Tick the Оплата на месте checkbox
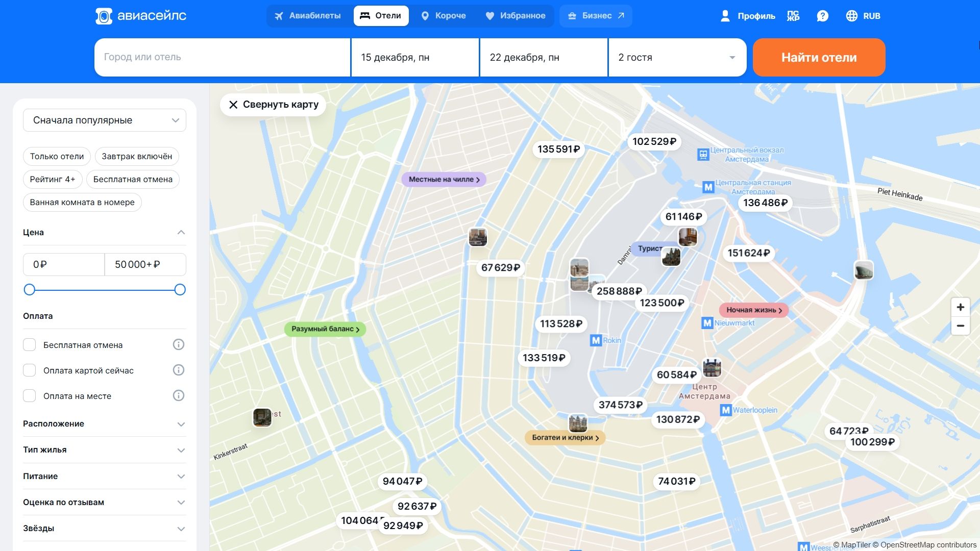This screenshot has height=551, width=980. 30,396
